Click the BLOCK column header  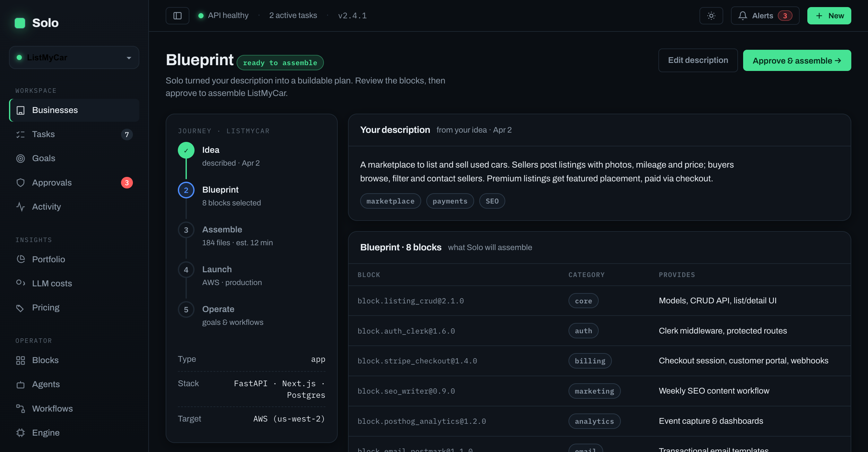[369, 275]
